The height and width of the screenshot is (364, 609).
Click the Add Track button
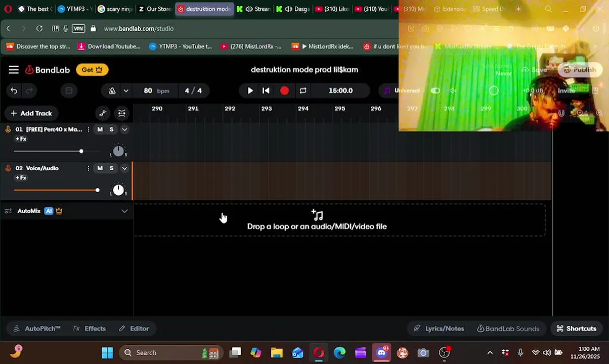(x=31, y=113)
